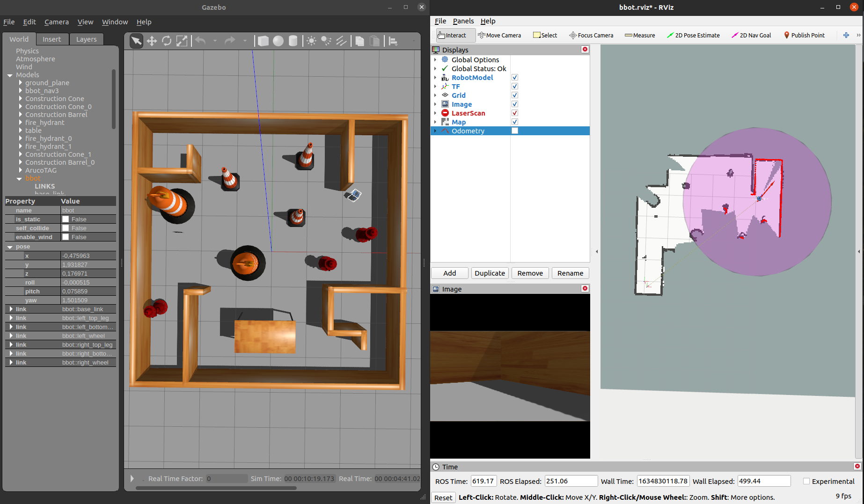Viewport: 864px width, 504px height.
Task: Insert a cylinder shape in Gazebo
Action: click(x=293, y=41)
